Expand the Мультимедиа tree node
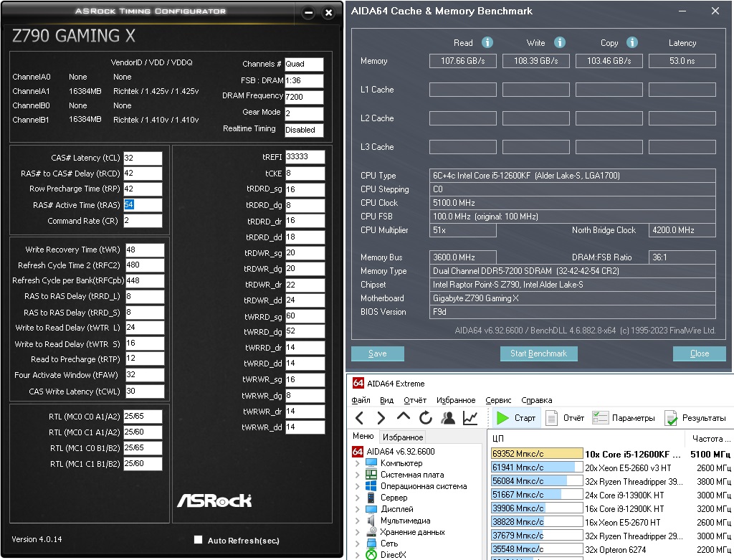Image resolution: width=734 pixels, height=560 pixels. click(358, 520)
